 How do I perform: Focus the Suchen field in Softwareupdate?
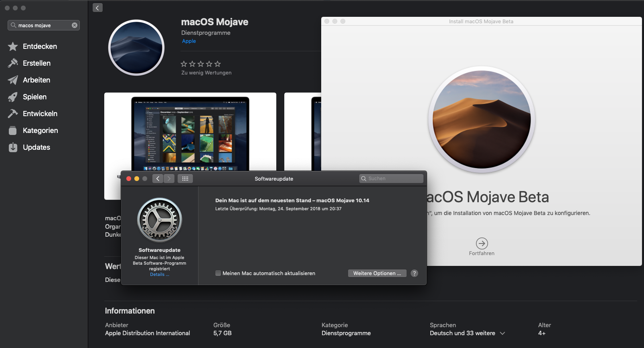click(x=391, y=179)
